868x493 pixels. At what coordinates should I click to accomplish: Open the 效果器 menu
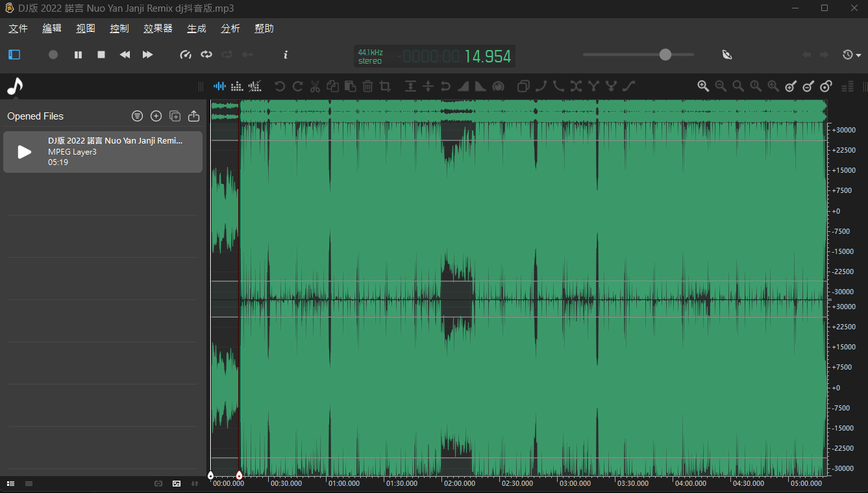pos(158,29)
